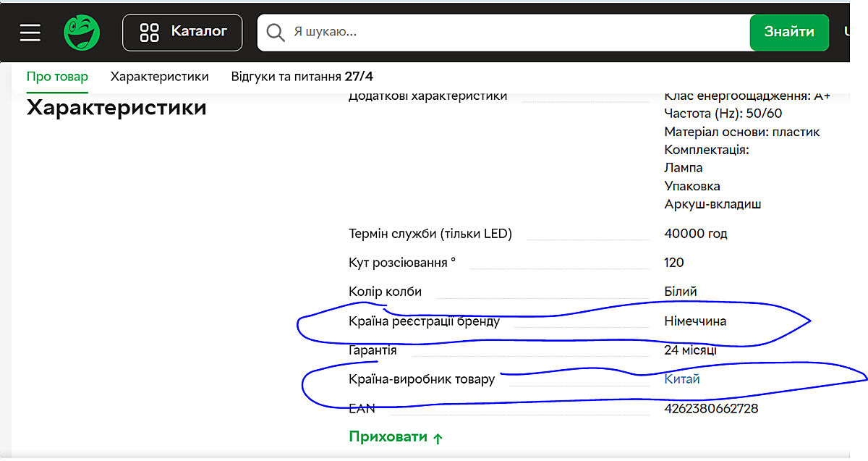Image resolution: width=868 pixels, height=461 pixels.
Task: Open the hamburger main menu
Action: click(x=30, y=33)
